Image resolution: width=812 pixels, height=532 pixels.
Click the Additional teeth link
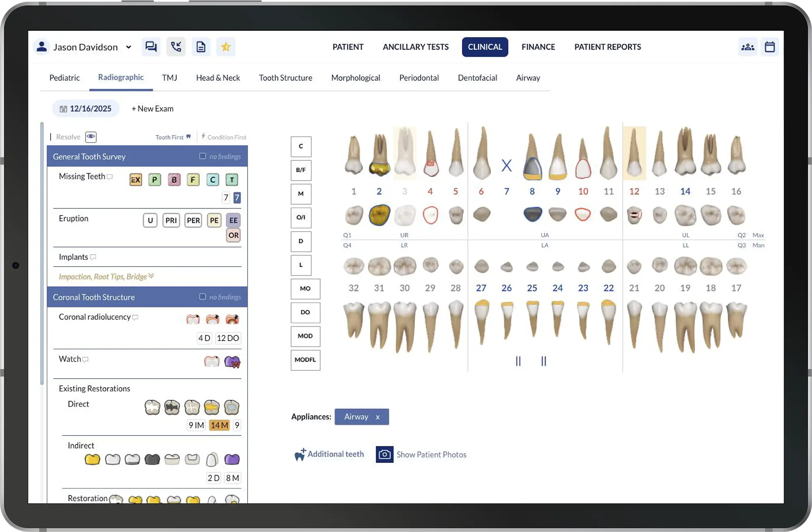329,454
